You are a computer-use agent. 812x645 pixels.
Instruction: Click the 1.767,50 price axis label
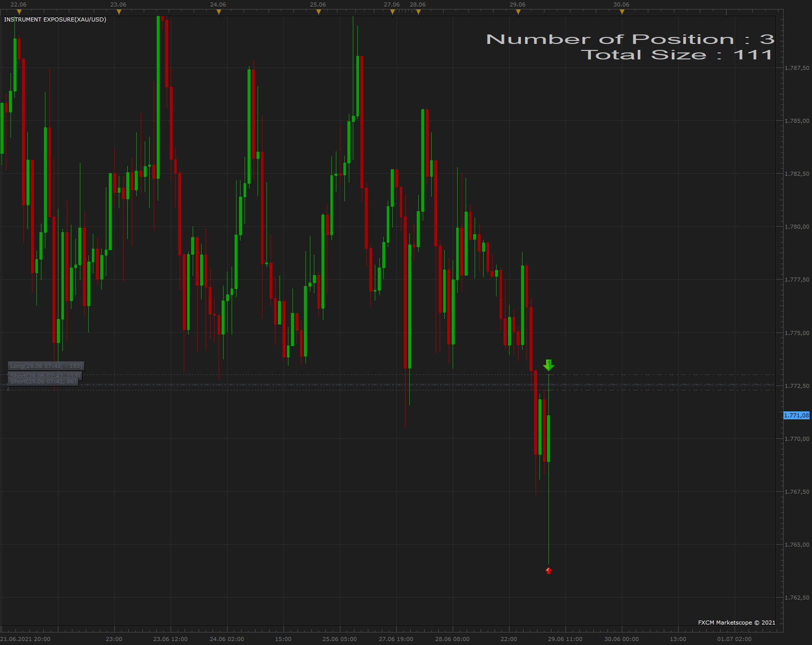797,492
